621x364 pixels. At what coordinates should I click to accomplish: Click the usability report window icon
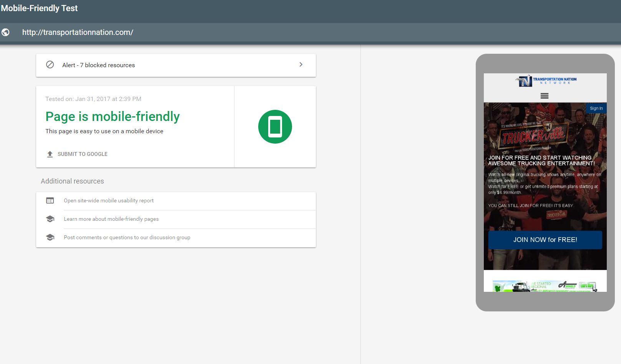[50, 200]
